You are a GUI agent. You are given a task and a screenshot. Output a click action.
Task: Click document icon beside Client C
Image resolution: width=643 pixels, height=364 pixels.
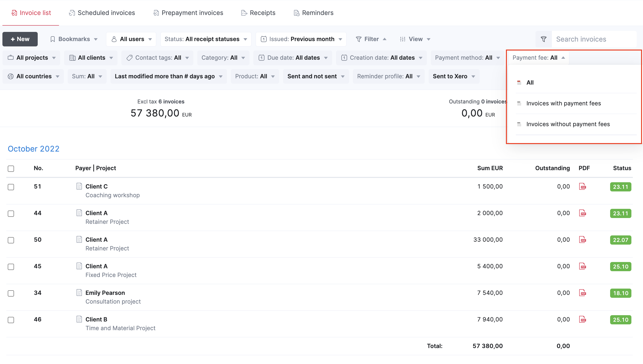79,186
